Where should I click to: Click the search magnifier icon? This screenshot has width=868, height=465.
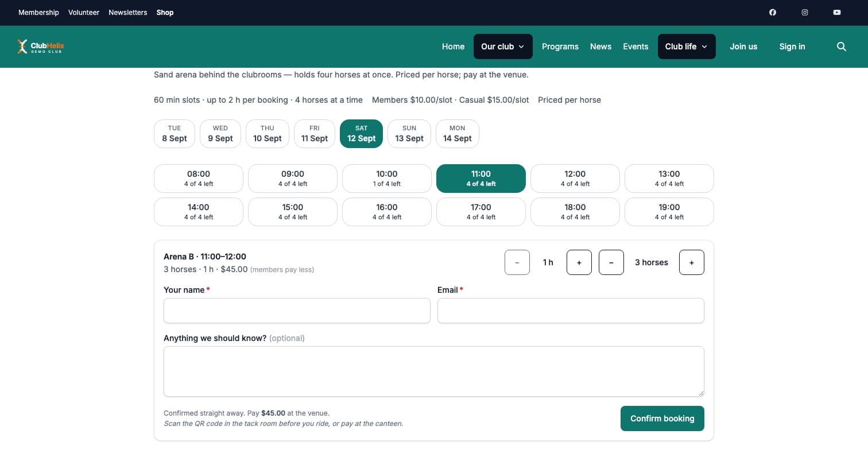click(x=842, y=46)
